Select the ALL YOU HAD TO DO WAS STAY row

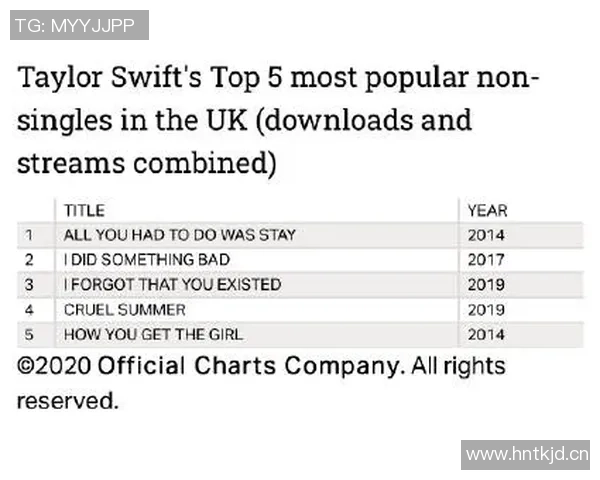(x=180, y=235)
